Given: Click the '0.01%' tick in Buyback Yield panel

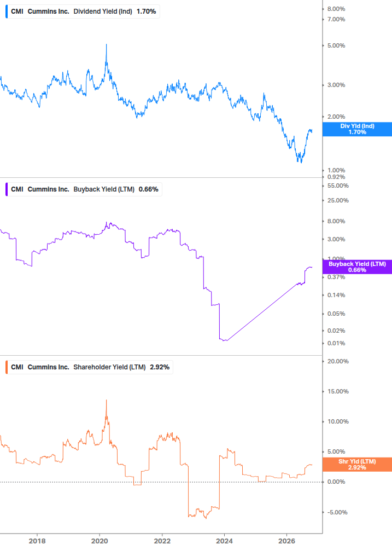Looking at the screenshot, I should point(336,343).
